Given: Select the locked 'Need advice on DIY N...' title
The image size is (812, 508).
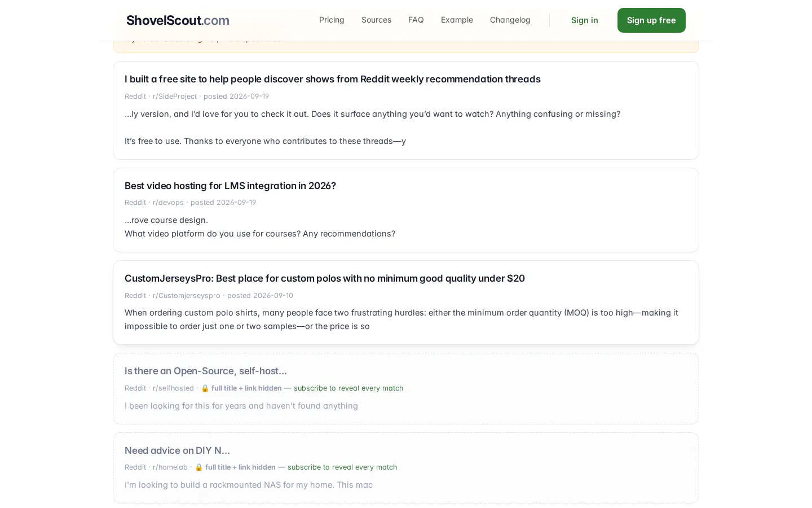Looking at the screenshot, I should point(177,450).
